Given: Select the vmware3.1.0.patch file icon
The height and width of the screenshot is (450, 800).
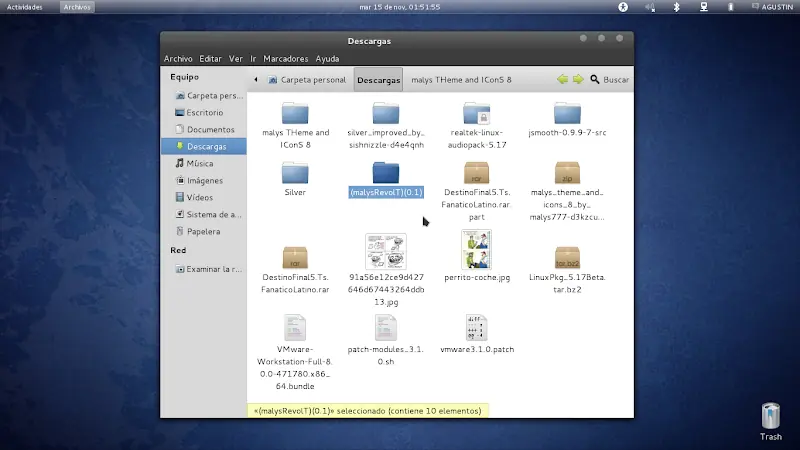Looking at the screenshot, I should tap(477, 328).
